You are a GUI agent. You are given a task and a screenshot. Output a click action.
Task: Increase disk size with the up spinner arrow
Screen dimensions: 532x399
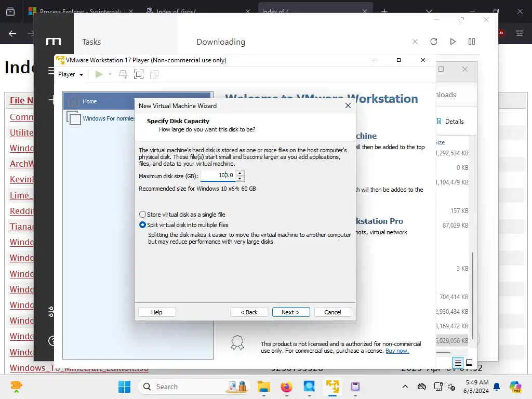[x=240, y=173]
